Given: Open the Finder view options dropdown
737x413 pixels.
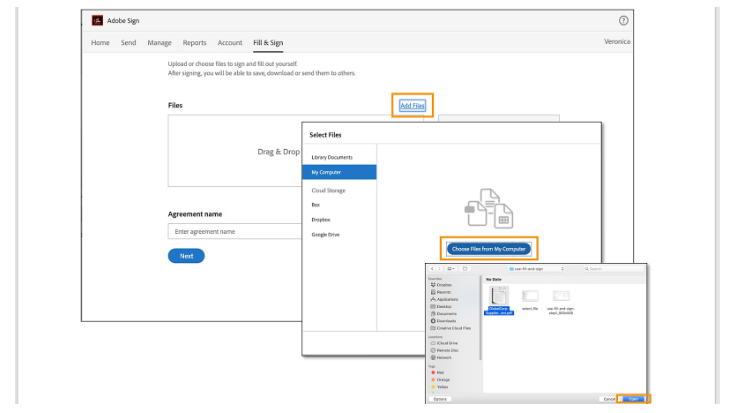Looking at the screenshot, I should pyautogui.click(x=452, y=269).
